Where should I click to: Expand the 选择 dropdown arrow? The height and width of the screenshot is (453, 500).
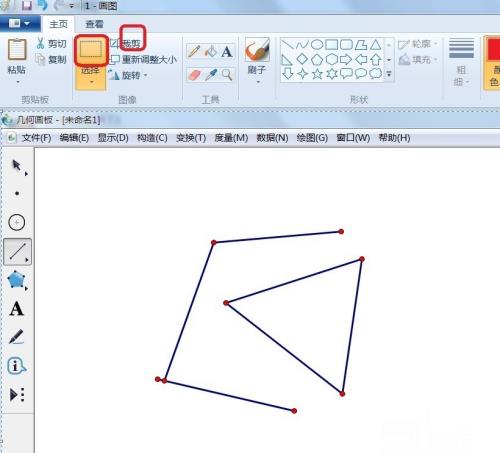pos(91,82)
